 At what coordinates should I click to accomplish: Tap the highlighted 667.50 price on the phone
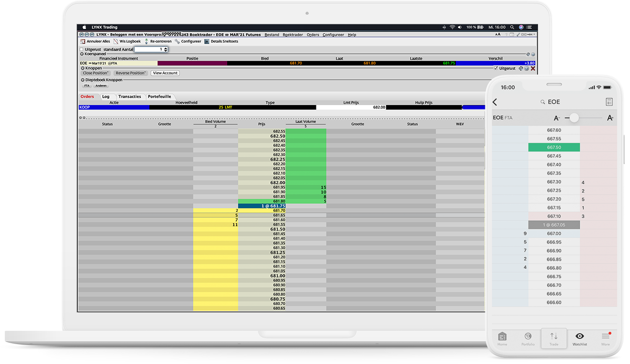554,147
